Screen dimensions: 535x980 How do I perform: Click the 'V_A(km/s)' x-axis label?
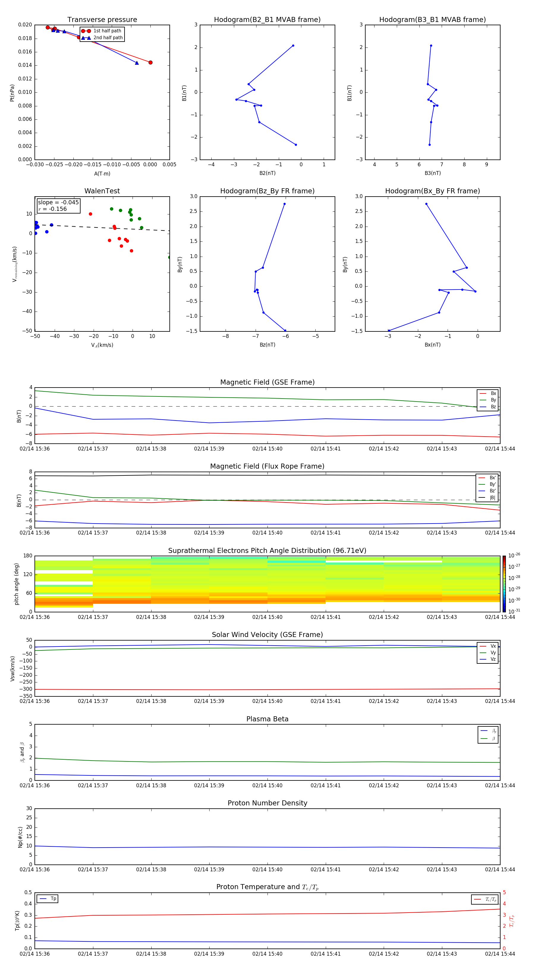pos(102,345)
